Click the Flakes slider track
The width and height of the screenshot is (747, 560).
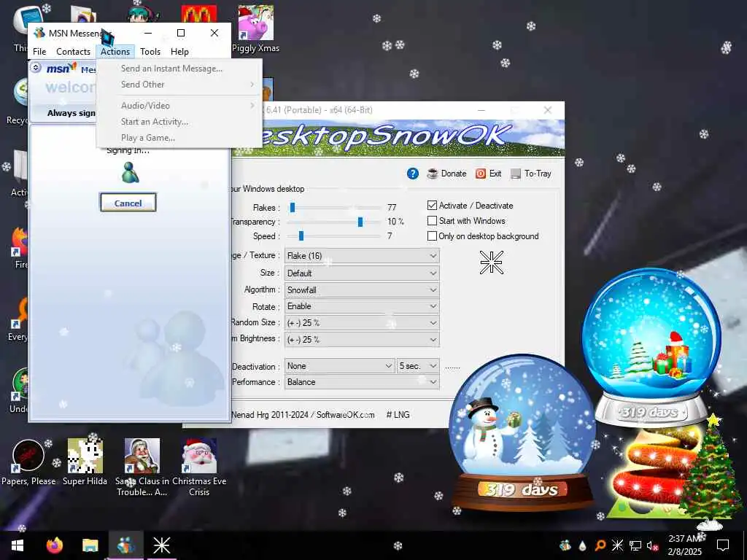click(336, 208)
